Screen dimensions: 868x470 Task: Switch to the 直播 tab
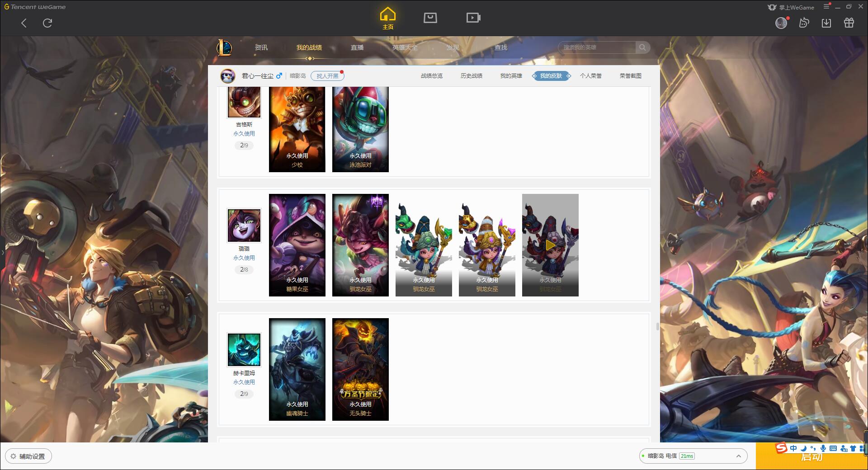point(357,47)
